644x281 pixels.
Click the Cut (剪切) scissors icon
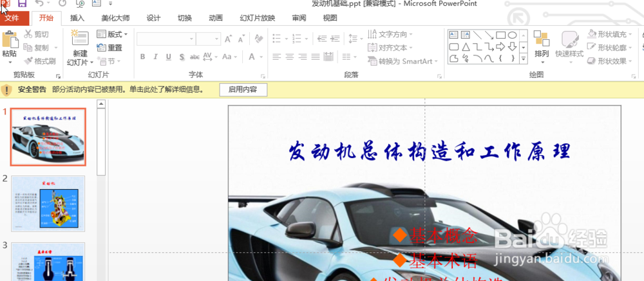(28, 34)
